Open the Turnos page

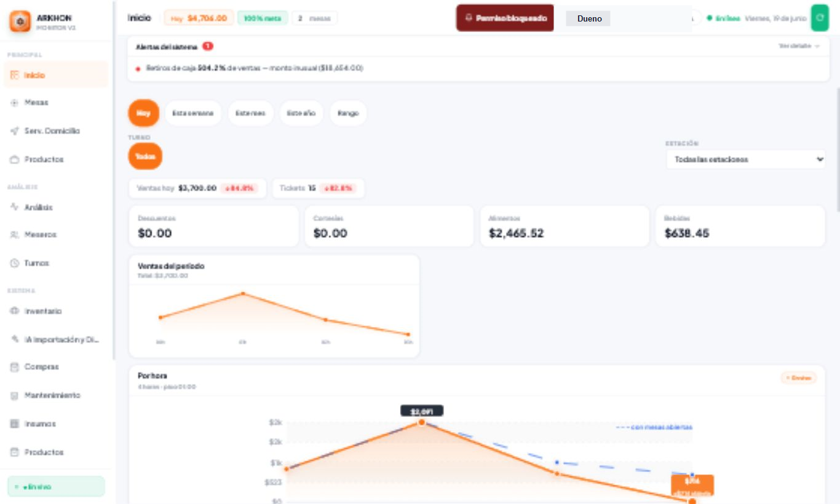pos(57,263)
